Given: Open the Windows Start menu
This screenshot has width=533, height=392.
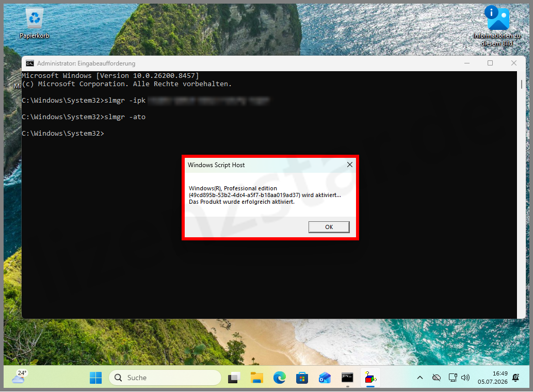Looking at the screenshot, I should [95, 378].
